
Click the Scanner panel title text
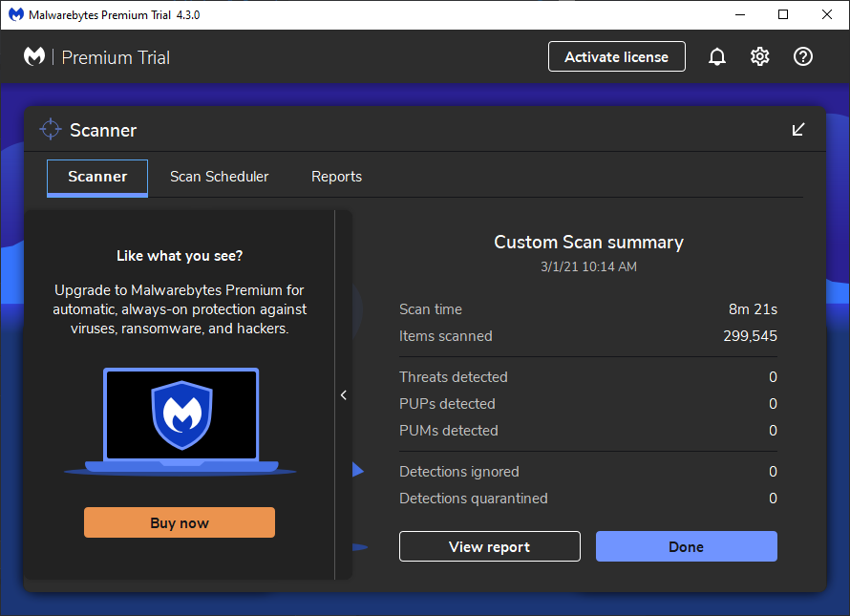click(x=103, y=130)
